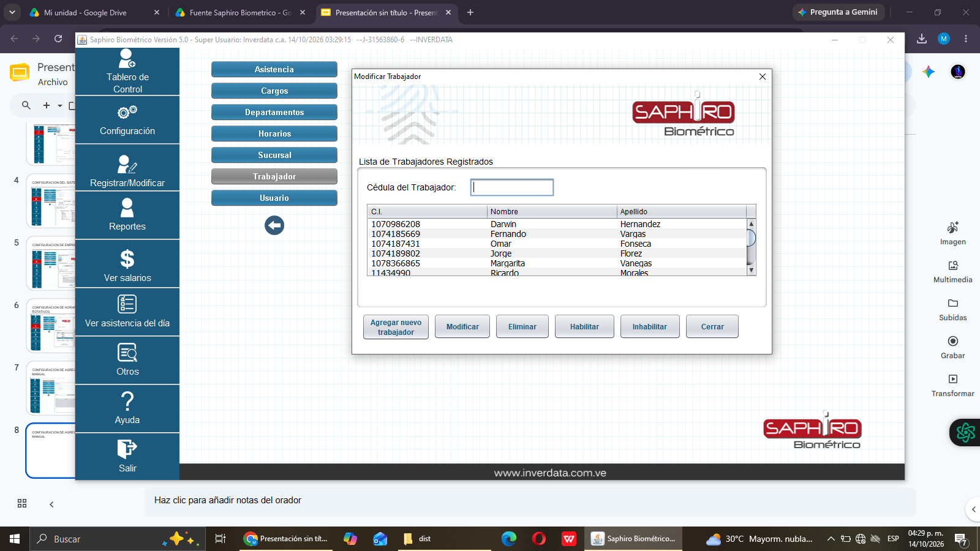
Task: Click the Asistencia menu button
Action: 274,69
